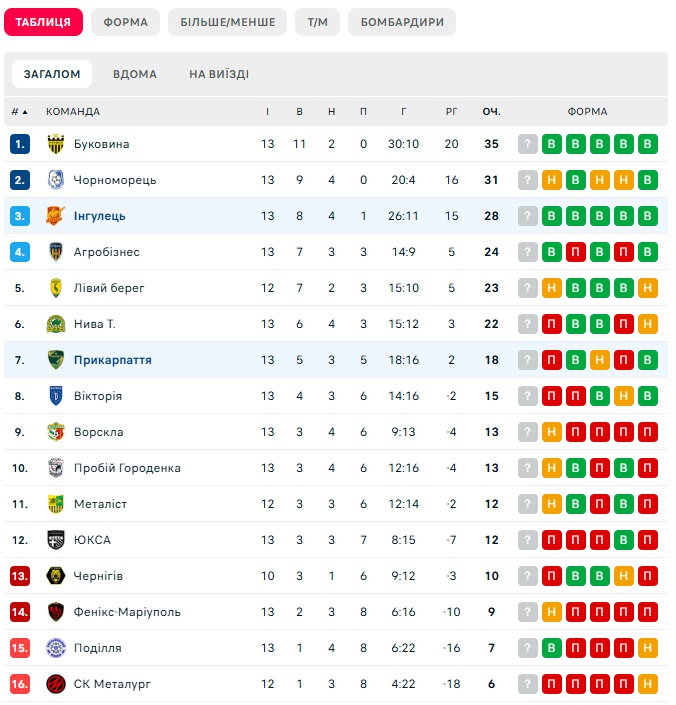The image size is (676, 705).
Task: Click the Буковина team crest icon
Action: pos(56,144)
